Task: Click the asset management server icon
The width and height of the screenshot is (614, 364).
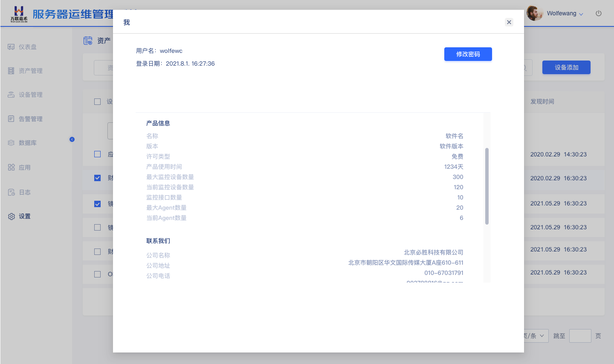Action: (11, 71)
